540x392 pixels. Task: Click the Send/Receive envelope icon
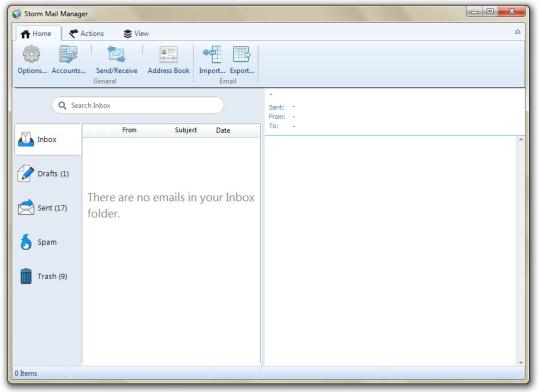(116, 54)
